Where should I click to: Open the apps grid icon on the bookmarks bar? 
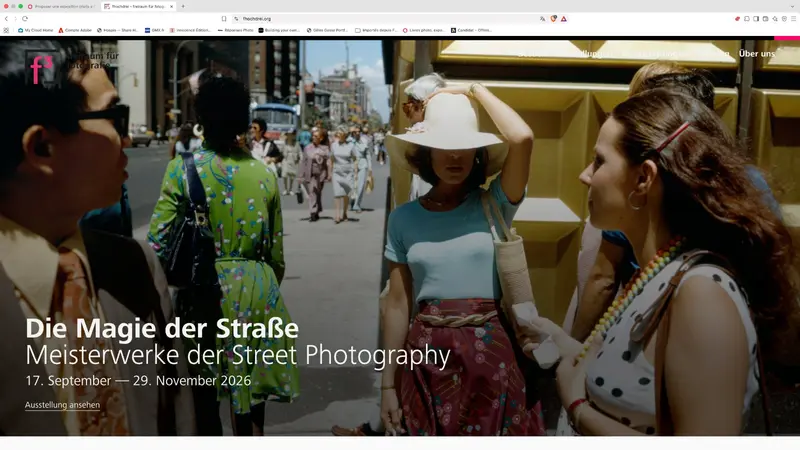pos(6,31)
